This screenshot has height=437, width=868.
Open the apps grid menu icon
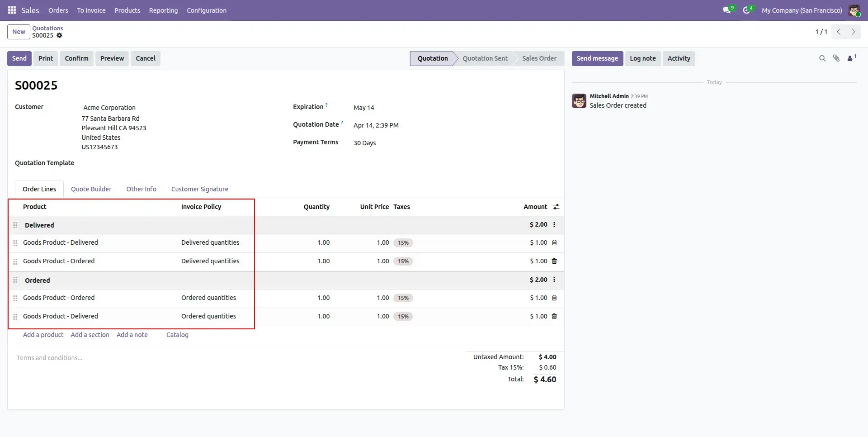[12, 10]
